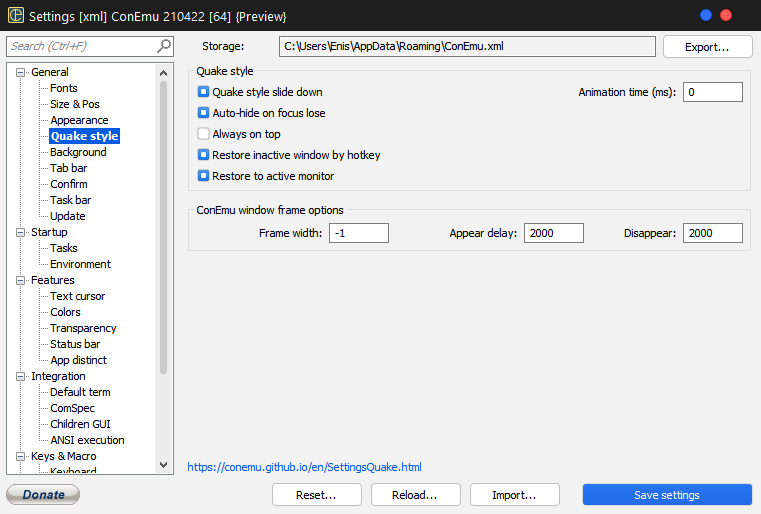Open the Background settings page
The height and width of the screenshot is (514, 761).
(78, 152)
